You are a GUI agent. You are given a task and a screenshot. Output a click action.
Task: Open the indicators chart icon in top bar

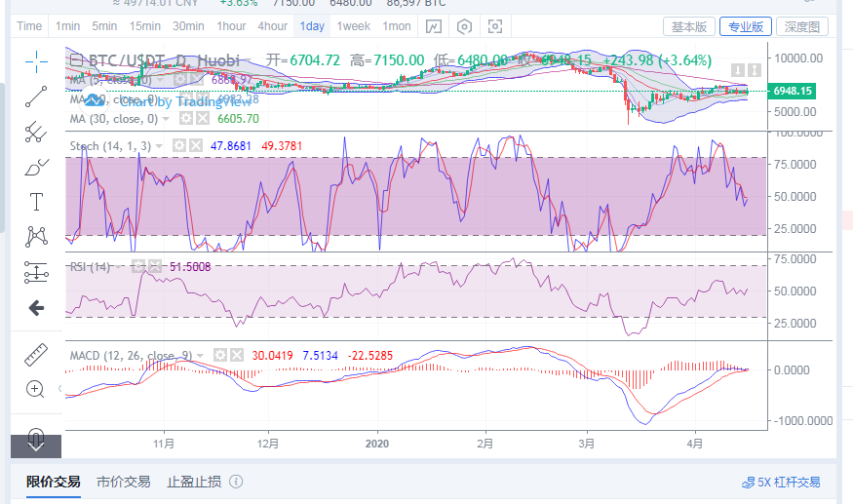tap(434, 26)
